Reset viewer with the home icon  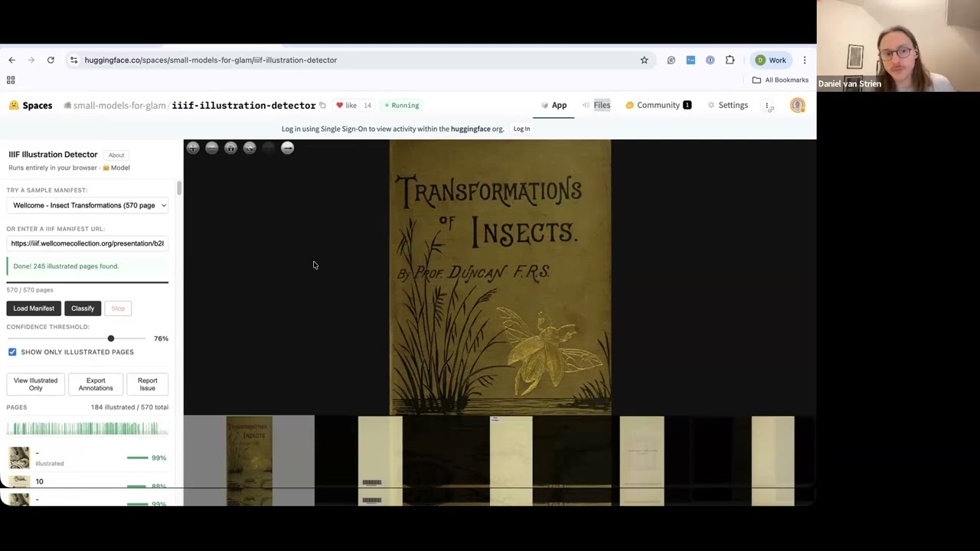click(230, 148)
